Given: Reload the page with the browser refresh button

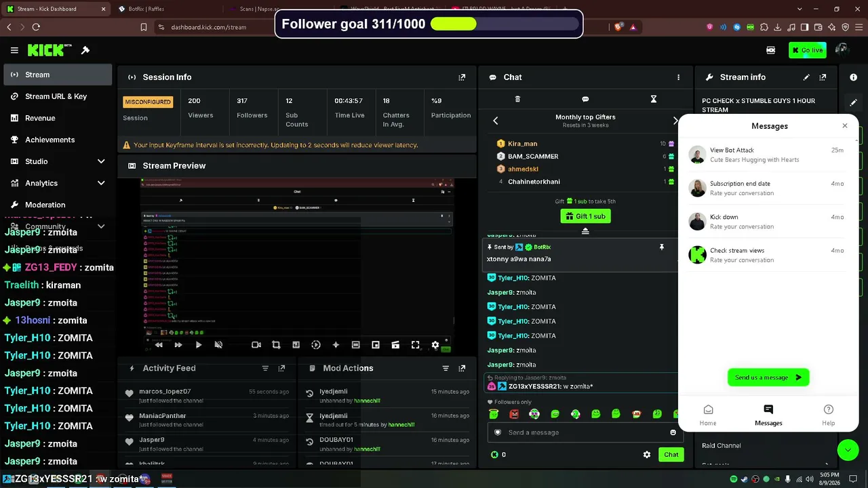Looking at the screenshot, I should click(x=36, y=27).
